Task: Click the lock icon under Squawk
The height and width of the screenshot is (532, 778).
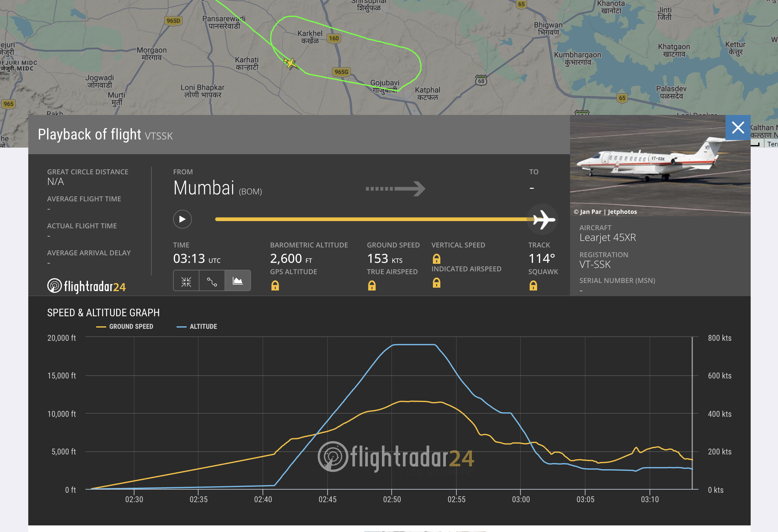Action: point(533,285)
